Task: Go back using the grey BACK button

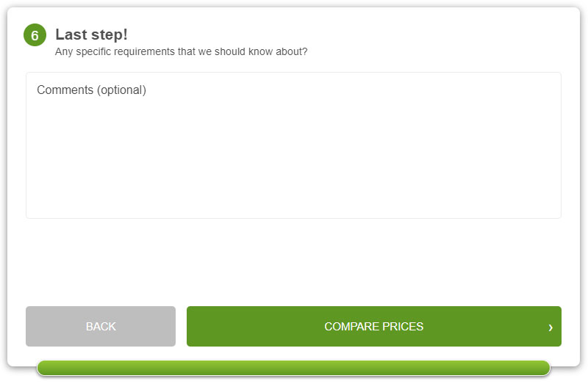Action: pos(101,326)
